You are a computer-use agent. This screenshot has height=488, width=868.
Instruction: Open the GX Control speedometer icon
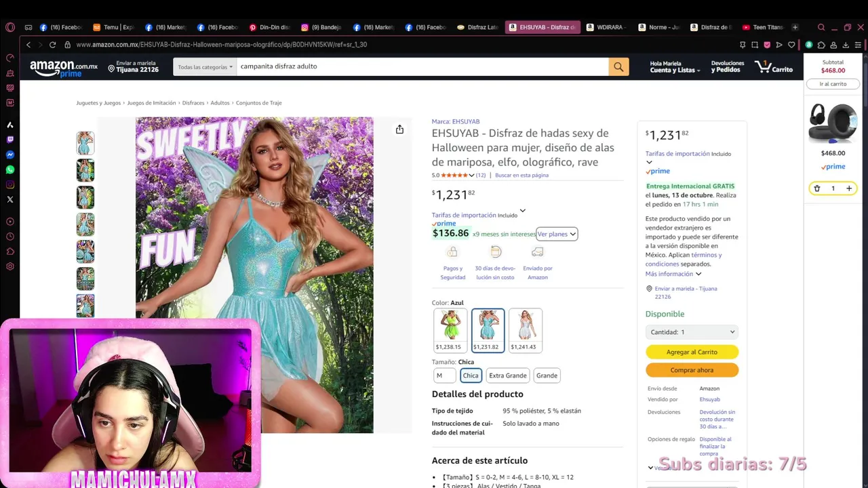10,58
